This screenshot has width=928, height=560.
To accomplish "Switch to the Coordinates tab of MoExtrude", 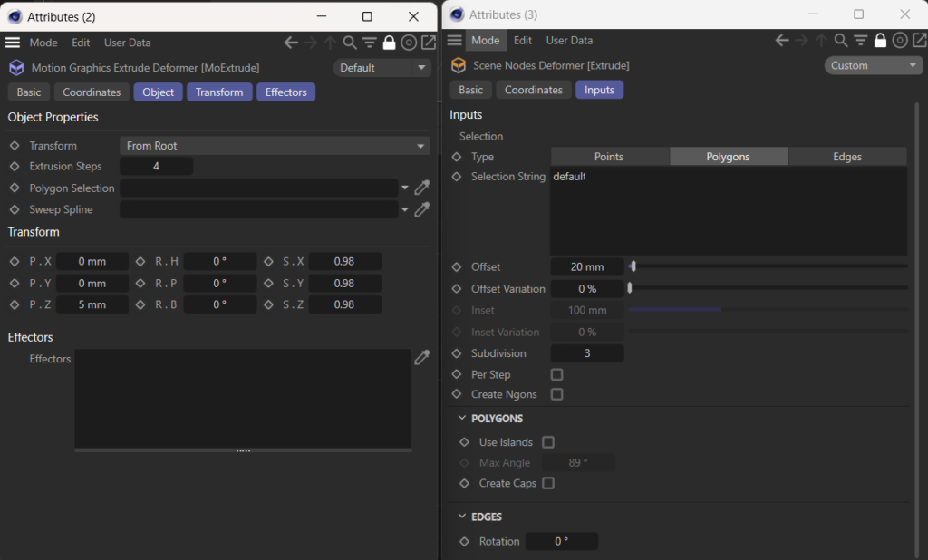I will click(x=91, y=92).
